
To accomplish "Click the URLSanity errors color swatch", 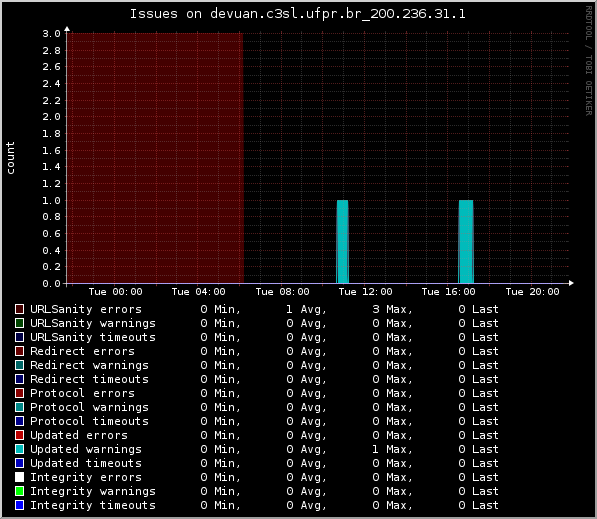I will (x=19, y=309).
